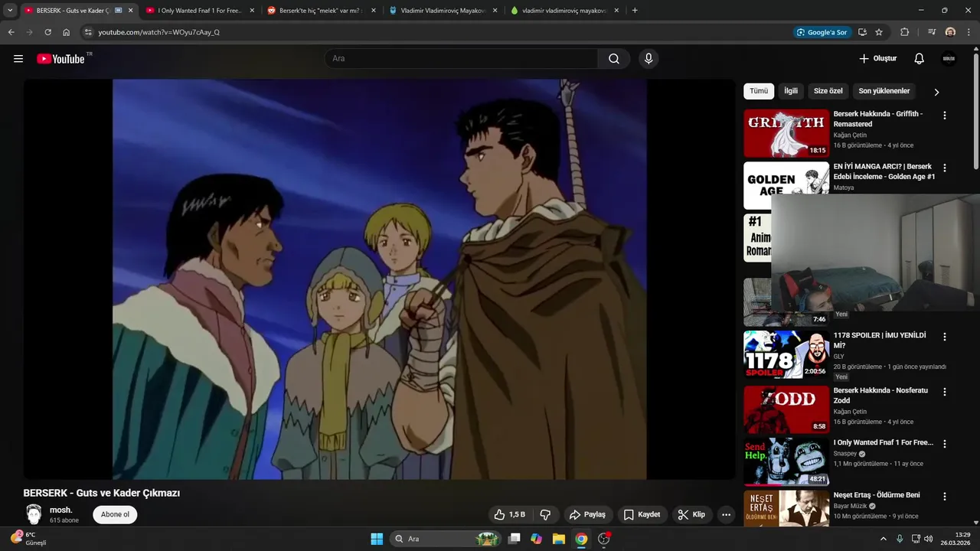Open the YouTube hamburger guide menu
980x551 pixels.
18,59
